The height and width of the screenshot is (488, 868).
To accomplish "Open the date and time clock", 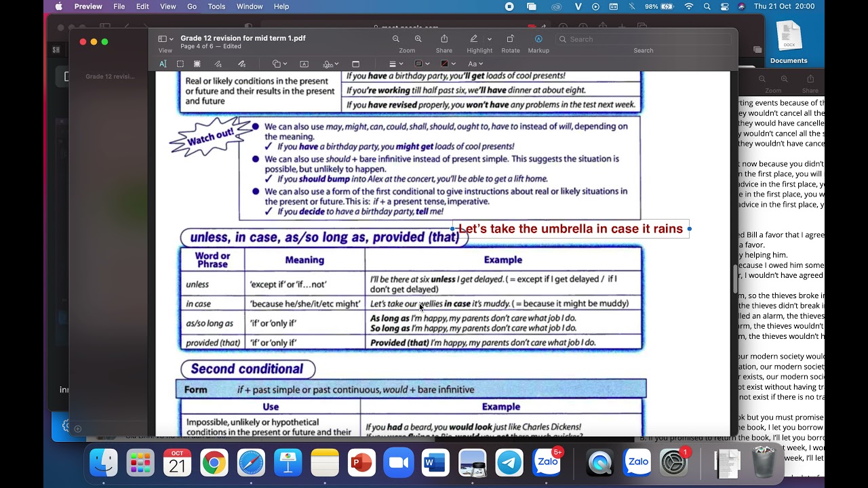I will [x=785, y=6].
